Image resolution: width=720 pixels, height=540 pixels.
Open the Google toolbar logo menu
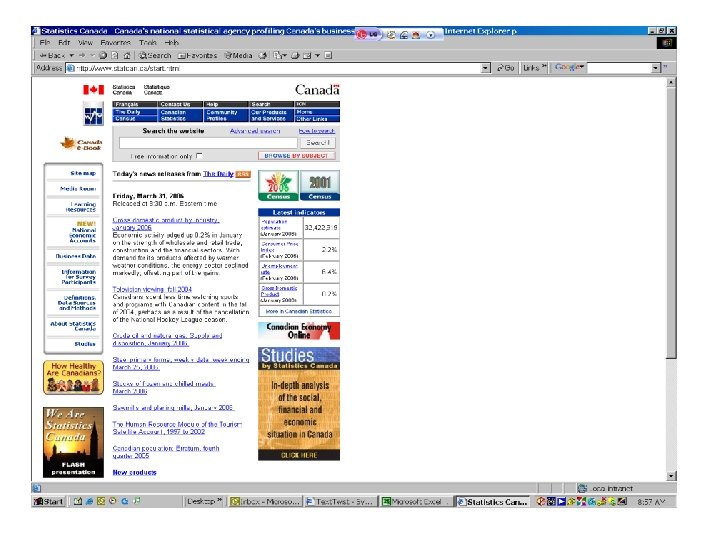(569, 67)
